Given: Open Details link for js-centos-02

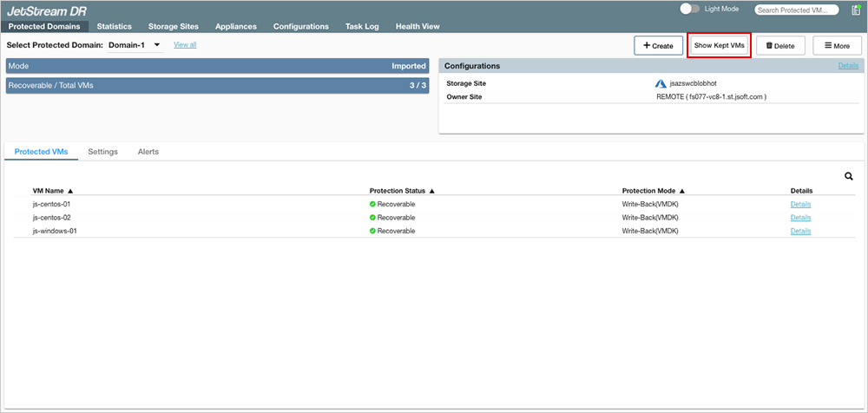Looking at the screenshot, I should pyautogui.click(x=800, y=218).
